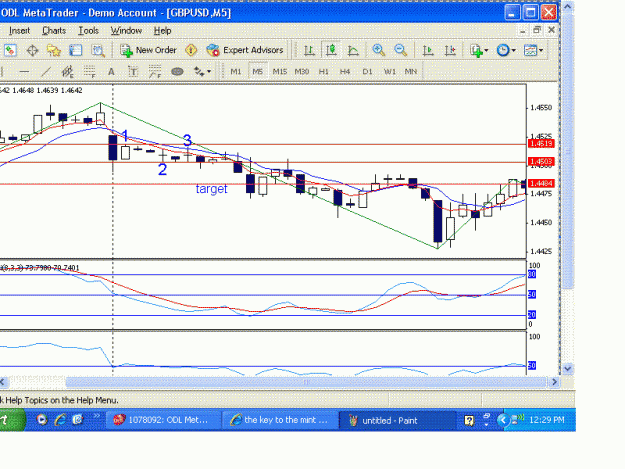This screenshot has width=625, height=469.
Task: Toggle chart auto scroll icon
Action: tap(428, 50)
